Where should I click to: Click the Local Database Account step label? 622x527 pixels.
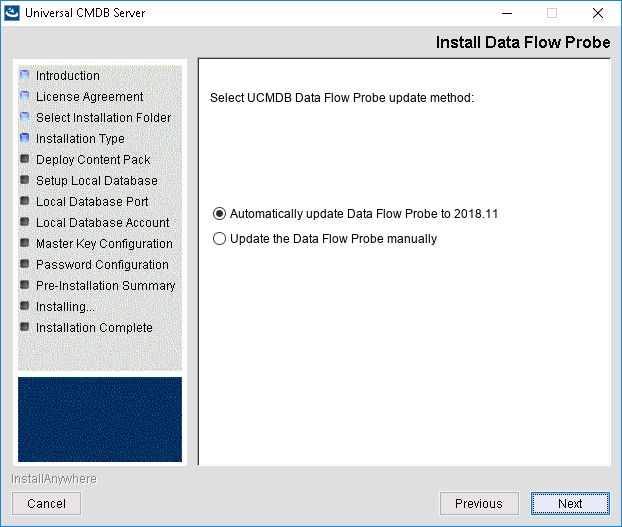coord(102,223)
